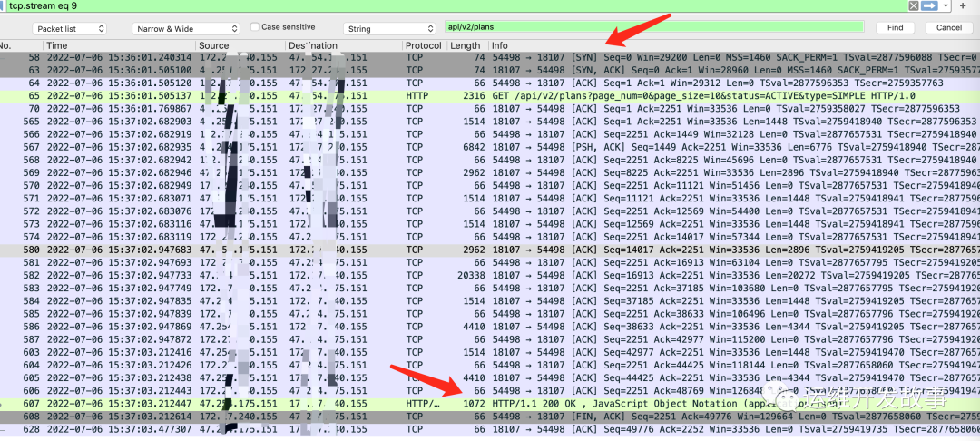Toggle the Case sensitive checkbox
Image resolution: width=980 pixels, height=441 pixels.
tap(255, 27)
